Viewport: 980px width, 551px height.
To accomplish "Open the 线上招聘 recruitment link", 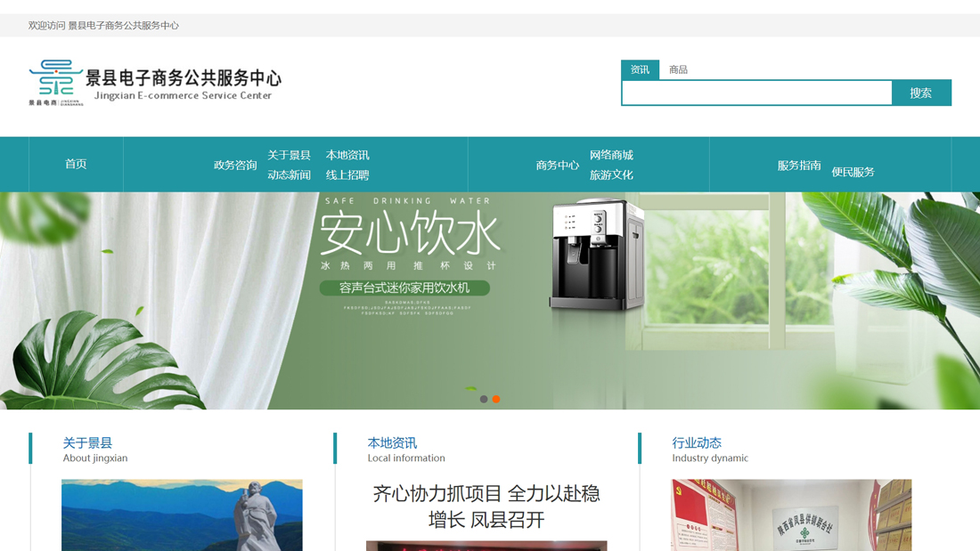I will tap(347, 175).
